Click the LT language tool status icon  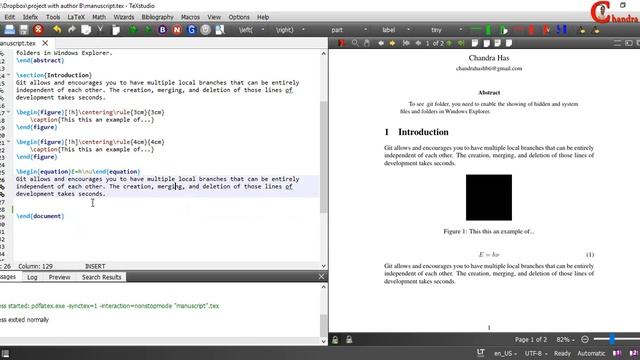pyautogui.click(x=480, y=353)
